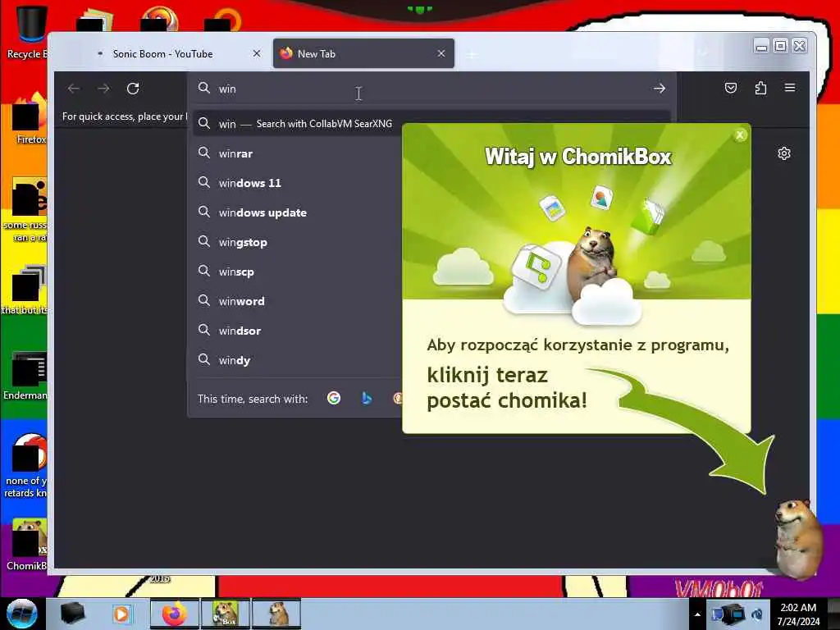Click the ChomikBox taskbar button
Viewport: 840px width, 630px height.
click(x=226, y=614)
